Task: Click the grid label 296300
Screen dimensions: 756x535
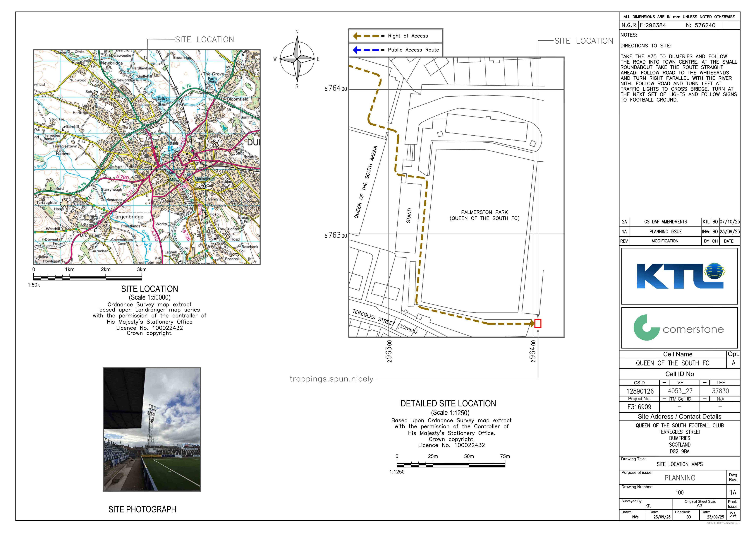Action: (389, 351)
